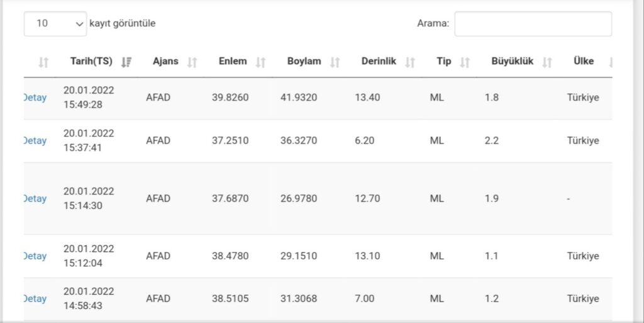Screen dimensions: 644x323
Task: Sort by Tarih(TS) column sort icon
Action: tap(126, 62)
